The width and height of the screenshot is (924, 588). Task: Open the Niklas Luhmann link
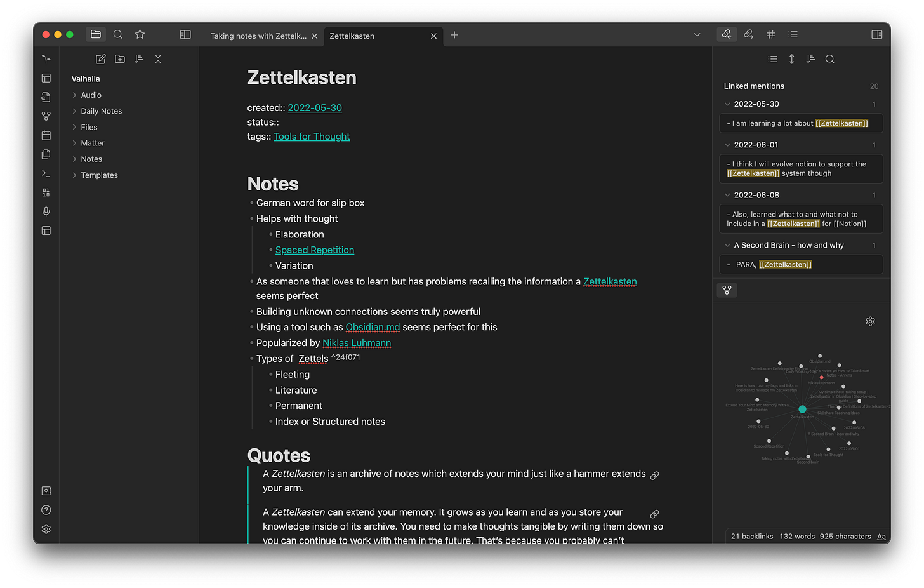point(357,343)
